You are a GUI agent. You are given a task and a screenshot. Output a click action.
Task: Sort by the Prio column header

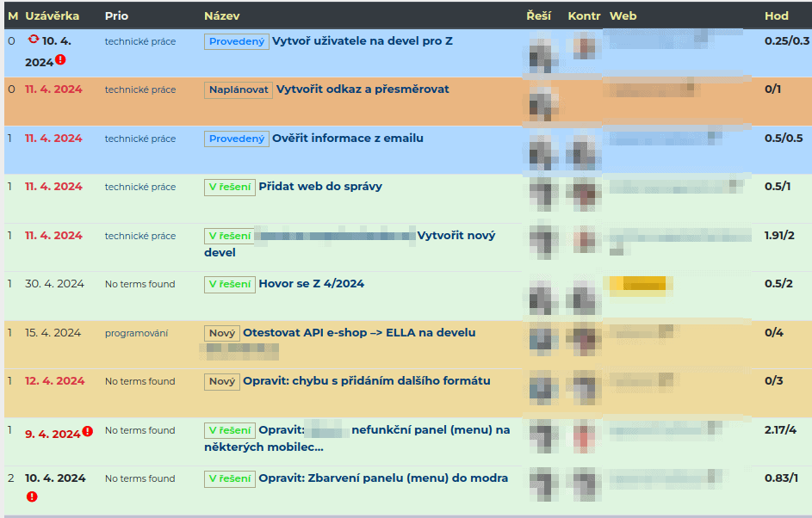116,16
